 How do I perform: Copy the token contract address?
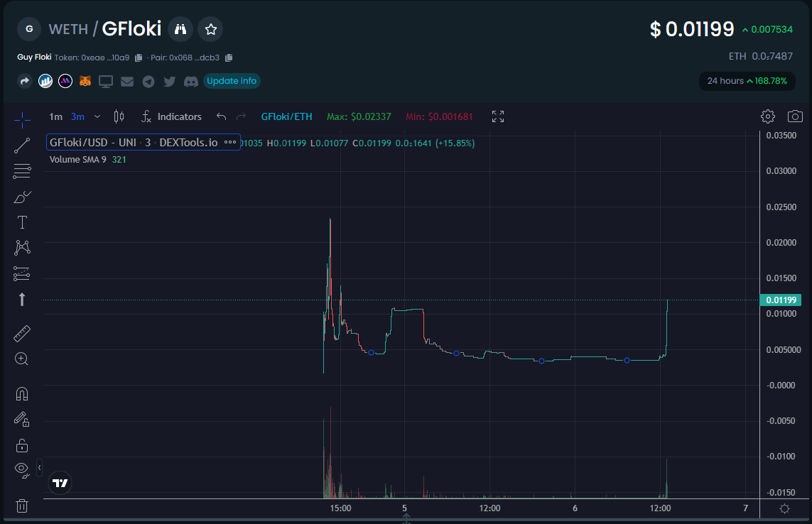[x=139, y=58]
